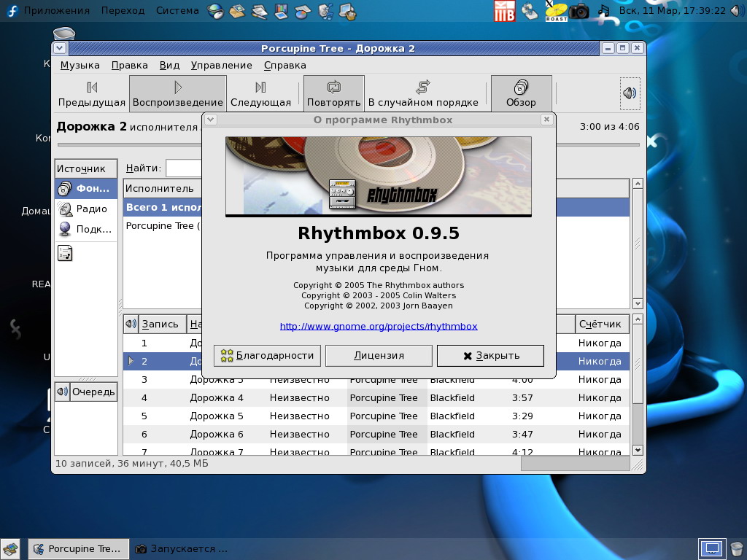Show the Лицензия license text
This screenshot has width=747, height=560.
click(379, 356)
